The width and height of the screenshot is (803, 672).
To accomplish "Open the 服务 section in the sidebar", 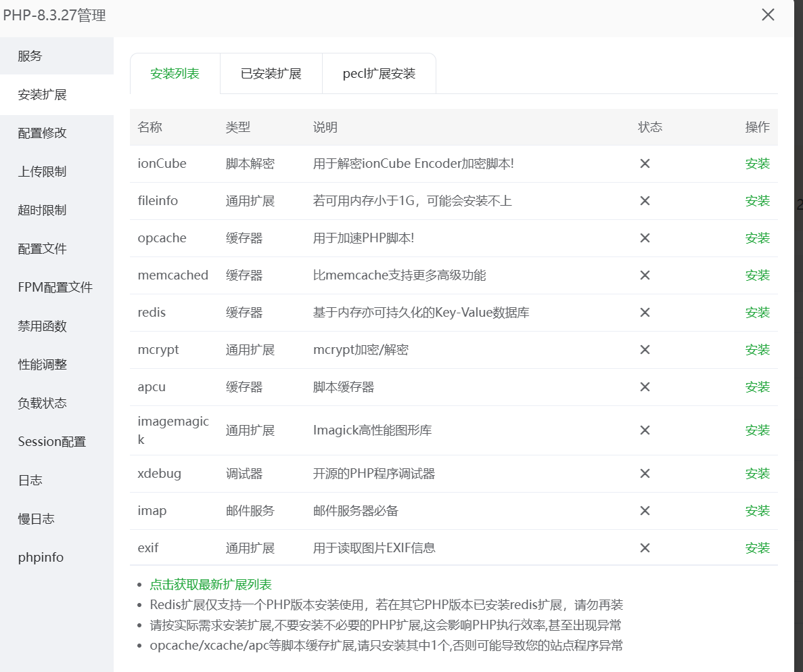I will coord(29,56).
